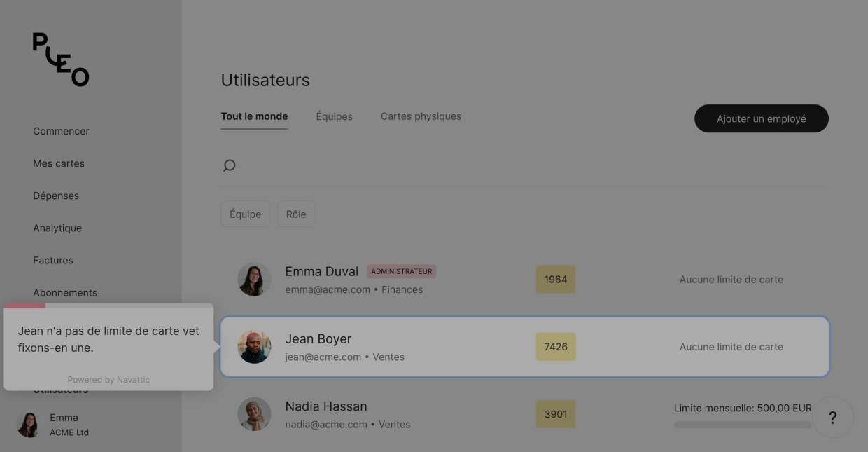Click the search magnifier icon
The image size is (868, 452).
(229, 165)
